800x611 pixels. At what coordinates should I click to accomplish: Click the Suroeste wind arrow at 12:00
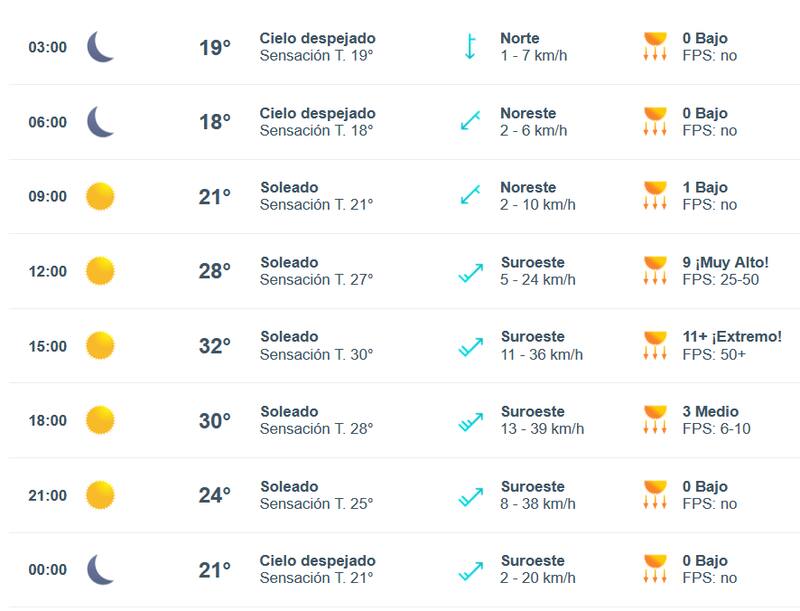pos(470,272)
